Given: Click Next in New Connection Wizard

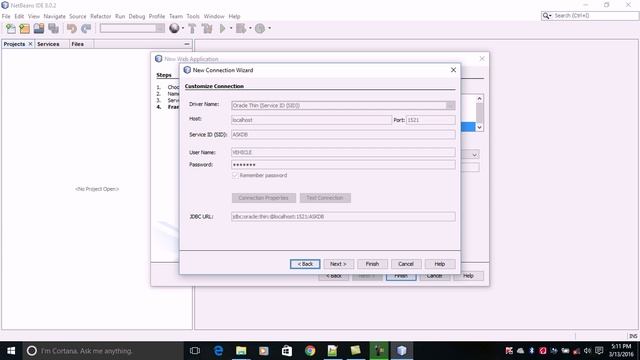Looking at the screenshot, I should (338, 264).
